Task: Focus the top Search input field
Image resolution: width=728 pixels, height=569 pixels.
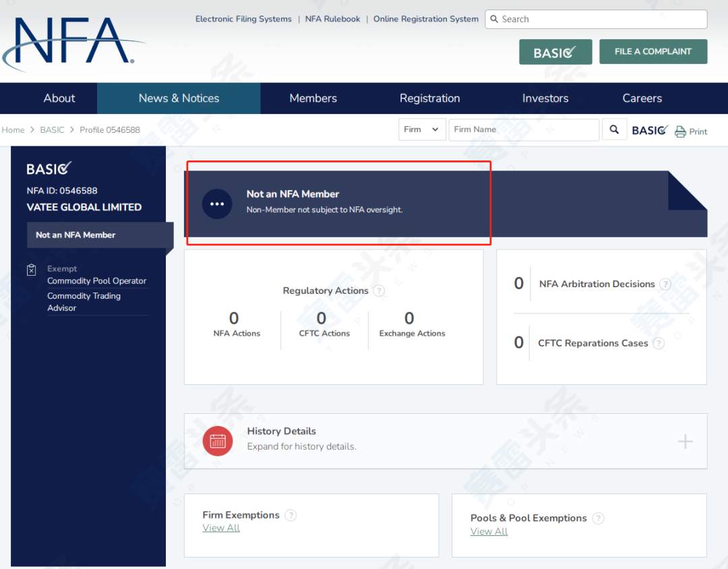Action: click(x=596, y=19)
